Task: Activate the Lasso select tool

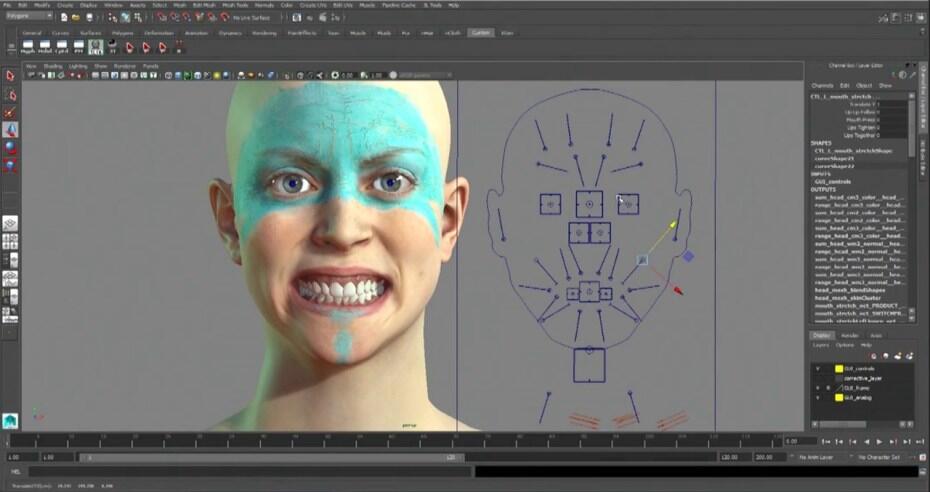Action: (10, 94)
